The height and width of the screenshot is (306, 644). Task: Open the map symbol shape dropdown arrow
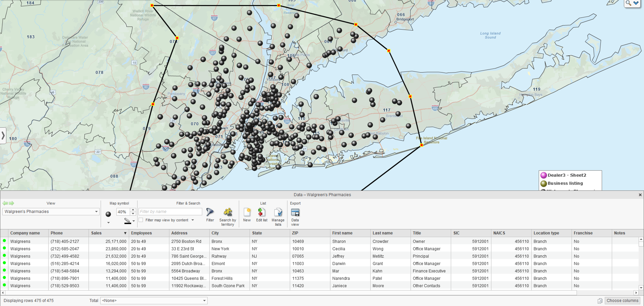coord(108,222)
